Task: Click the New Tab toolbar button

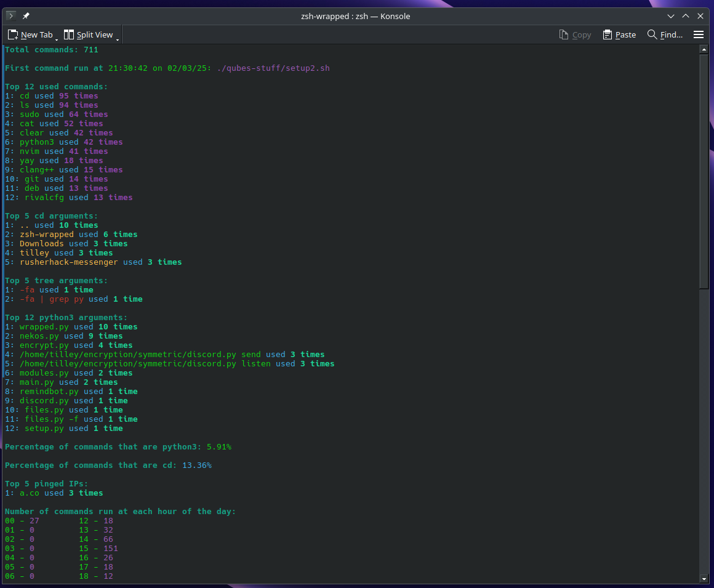Action: 31,35
